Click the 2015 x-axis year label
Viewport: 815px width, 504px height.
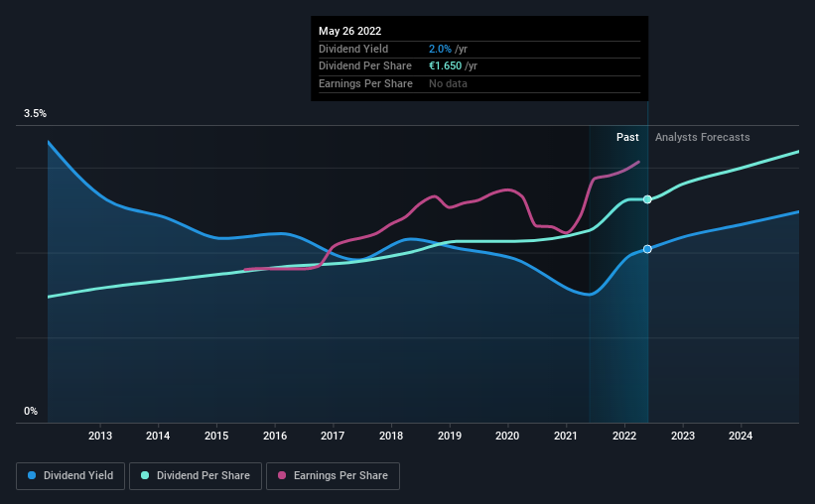(x=216, y=436)
